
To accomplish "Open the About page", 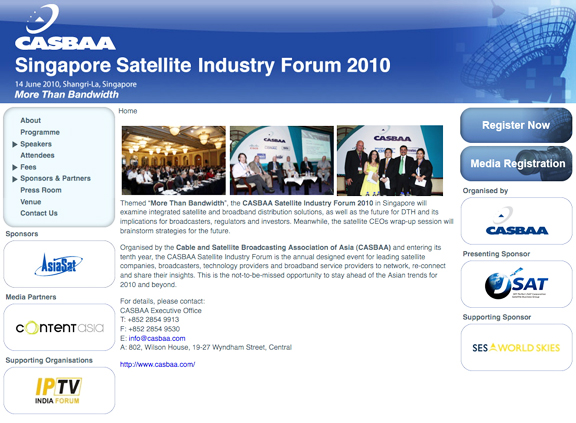I will coord(30,120).
